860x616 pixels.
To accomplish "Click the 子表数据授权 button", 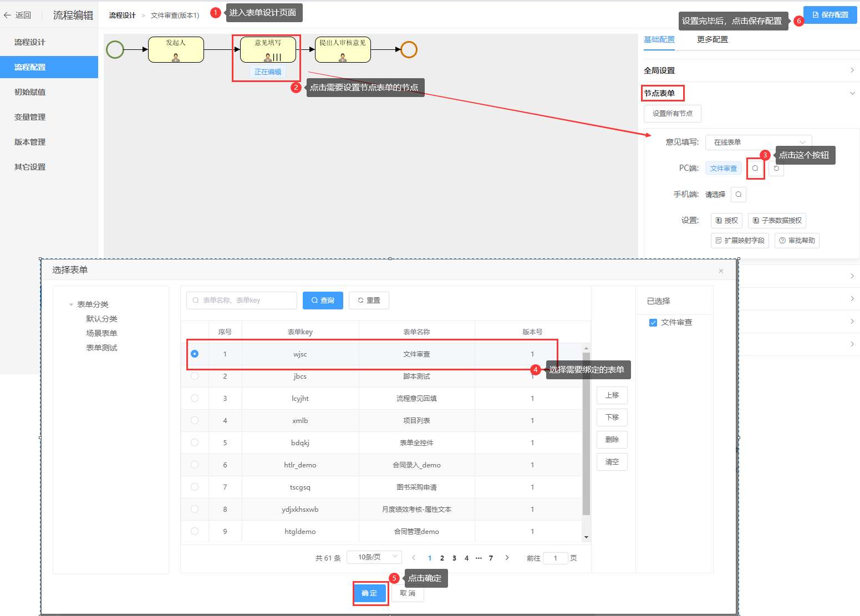I will 777,221.
